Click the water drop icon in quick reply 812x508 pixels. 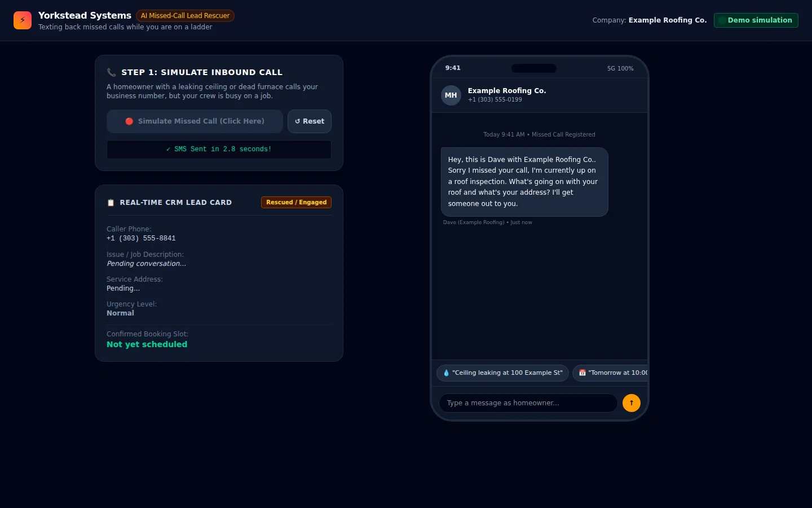coord(446,373)
